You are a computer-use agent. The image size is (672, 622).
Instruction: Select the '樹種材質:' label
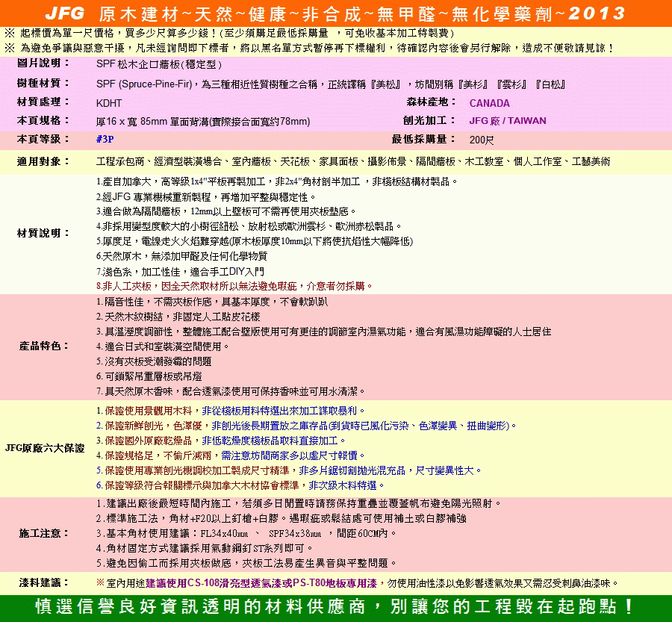click(x=43, y=83)
